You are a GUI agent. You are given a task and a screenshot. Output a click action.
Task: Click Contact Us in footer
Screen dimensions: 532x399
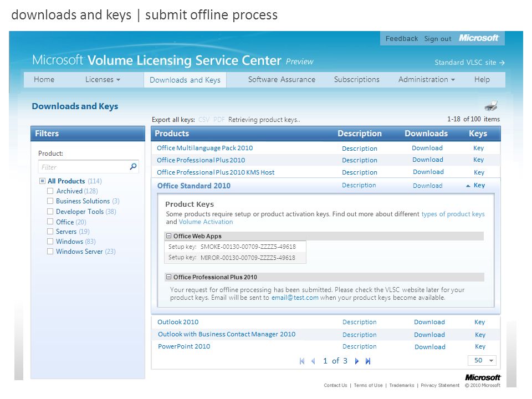tap(335, 385)
